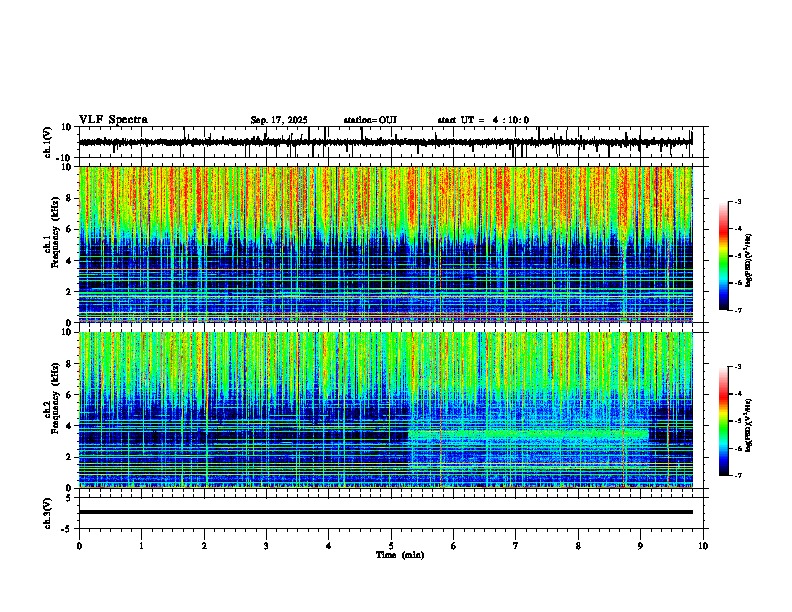The image size is (792, 612).
Task: Click time axis tick label "3"
Action: (x=266, y=546)
